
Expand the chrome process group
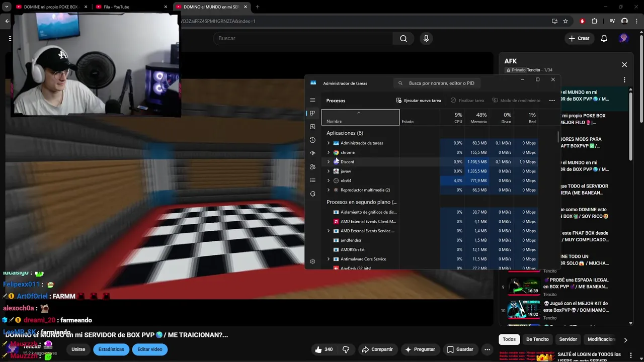(329, 152)
